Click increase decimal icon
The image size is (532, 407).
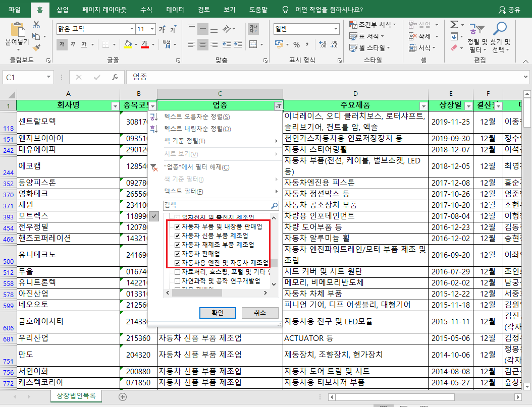(323, 44)
